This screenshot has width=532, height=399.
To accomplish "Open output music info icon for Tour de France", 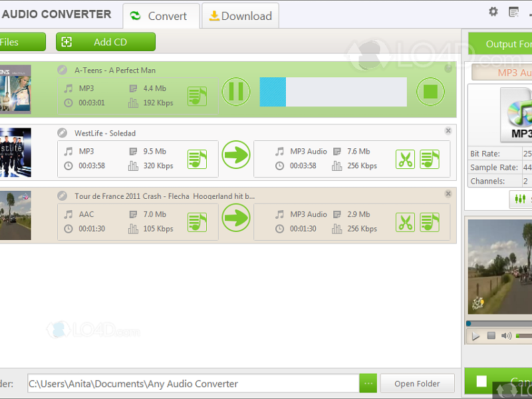I will click(430, 222).
